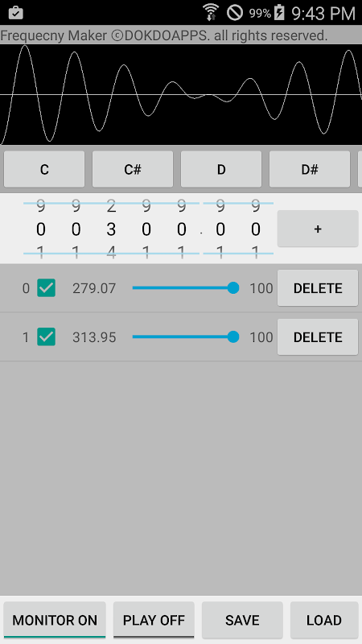This screenshot has width=362, height=644.
Task: Click volume slider for 279.07 row
Action: pyautogui.click(x=183, y=288)
